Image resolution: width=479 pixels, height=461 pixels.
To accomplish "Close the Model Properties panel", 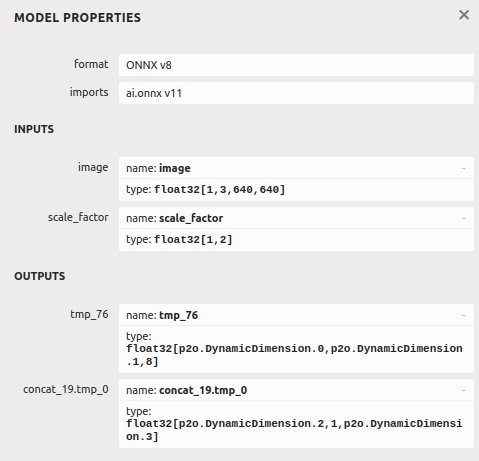I will (464, 15).
